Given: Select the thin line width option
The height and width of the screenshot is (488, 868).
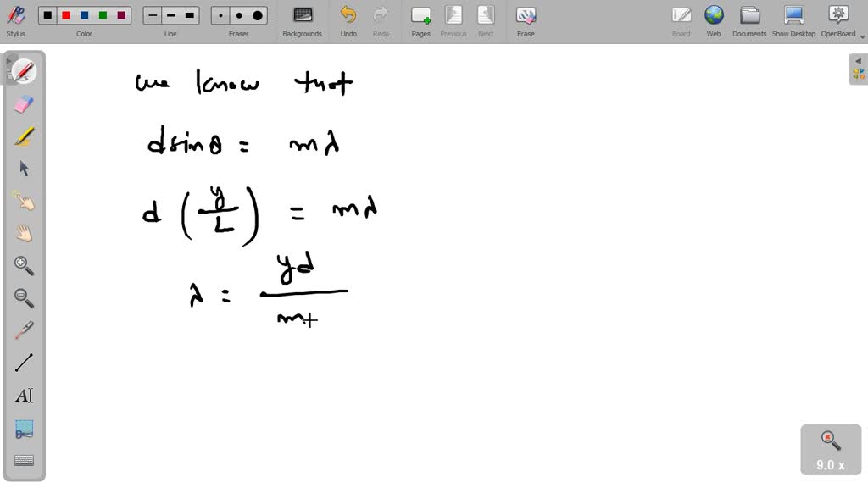Looking at the screenshot, I should (x=153, y=15).
